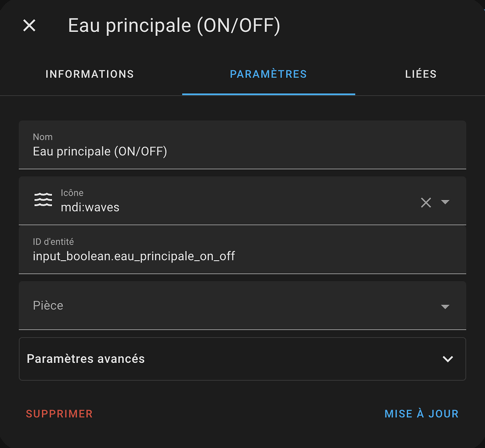Open the Pièce dropdown arrow
This screenshot has width=485, height=448.
445,306
